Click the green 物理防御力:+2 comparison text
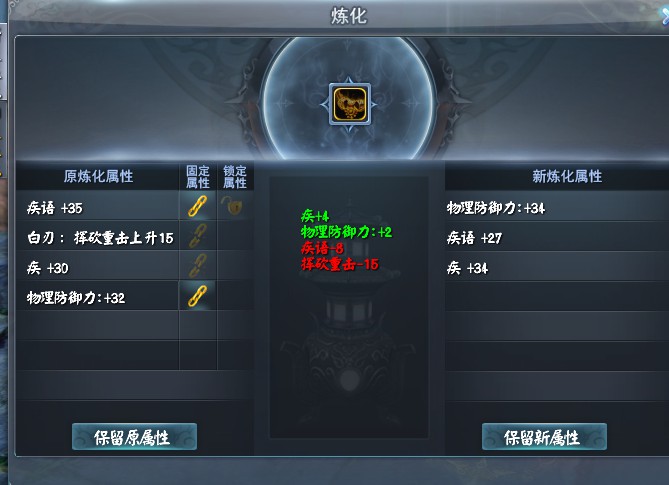This screenshot has width=669, height=485. [346, 232]
